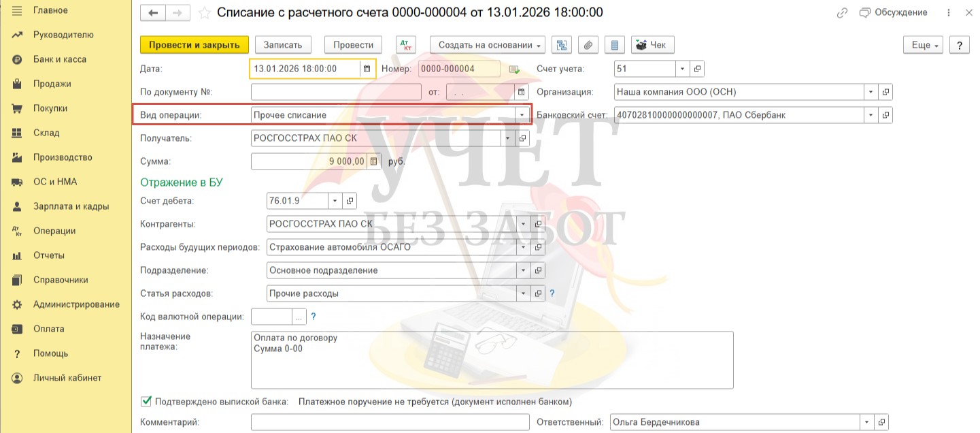980x433 pixels.
Task: Expand Вид операции dropdown
Action: pos(522,115)
